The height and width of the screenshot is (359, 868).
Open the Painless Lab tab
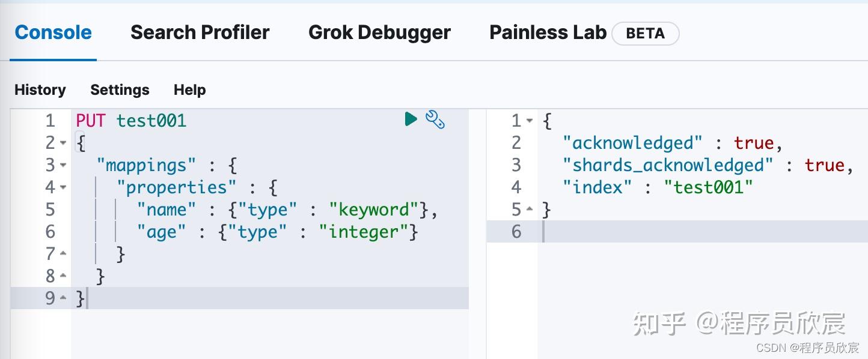point(548,32)
